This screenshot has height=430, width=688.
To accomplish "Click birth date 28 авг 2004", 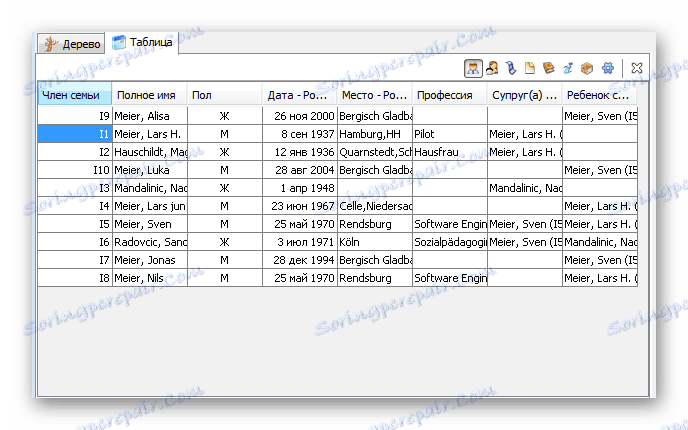I will coord(300,170).
